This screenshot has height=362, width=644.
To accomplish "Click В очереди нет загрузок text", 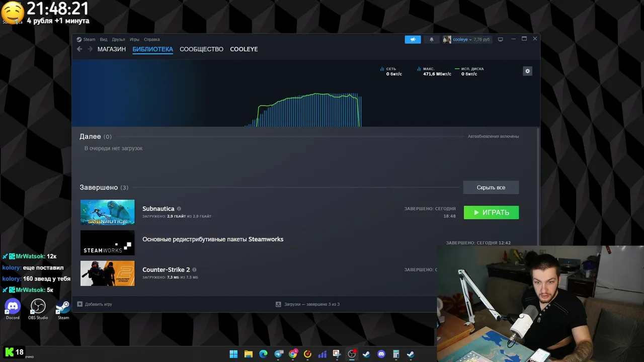I will click(113, 148).
